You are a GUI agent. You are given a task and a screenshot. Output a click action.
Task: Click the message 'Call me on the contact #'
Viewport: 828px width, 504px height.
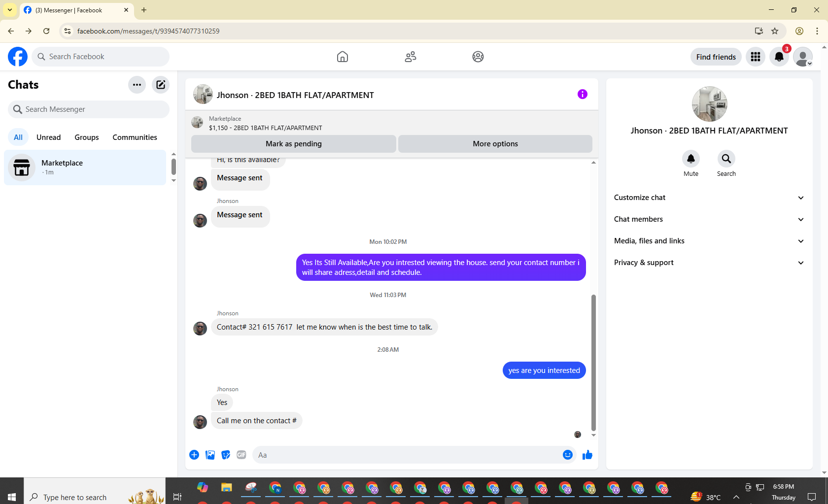257,421
